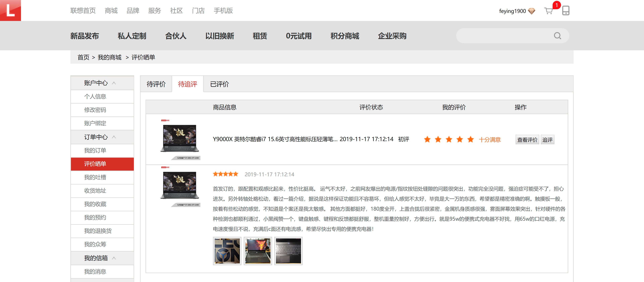644x282 pixels.
Task: Click 评价晒单 in the breadcrumb
Action: (143, 57)
